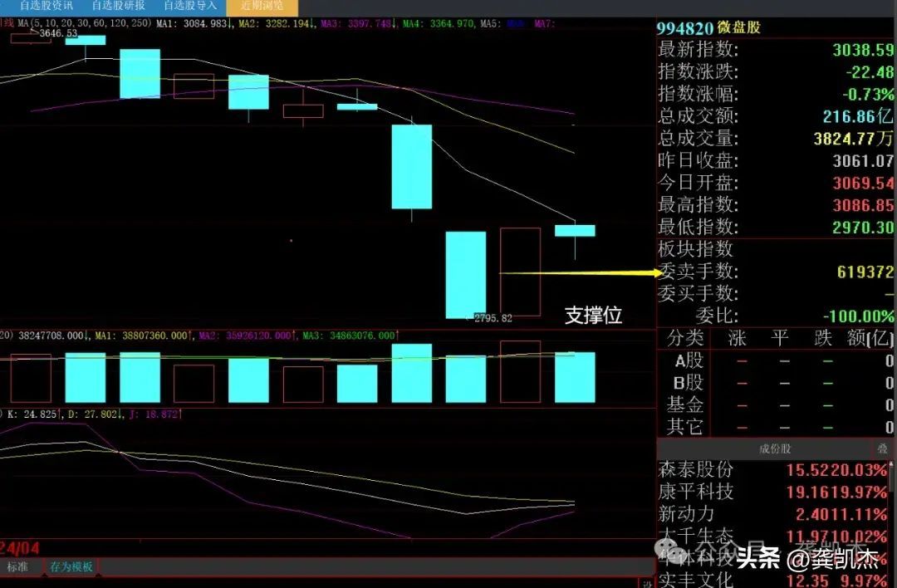Screen dimensions: 897x588
Task: Click 存为模板 to save template
Action: pos(71,567)
